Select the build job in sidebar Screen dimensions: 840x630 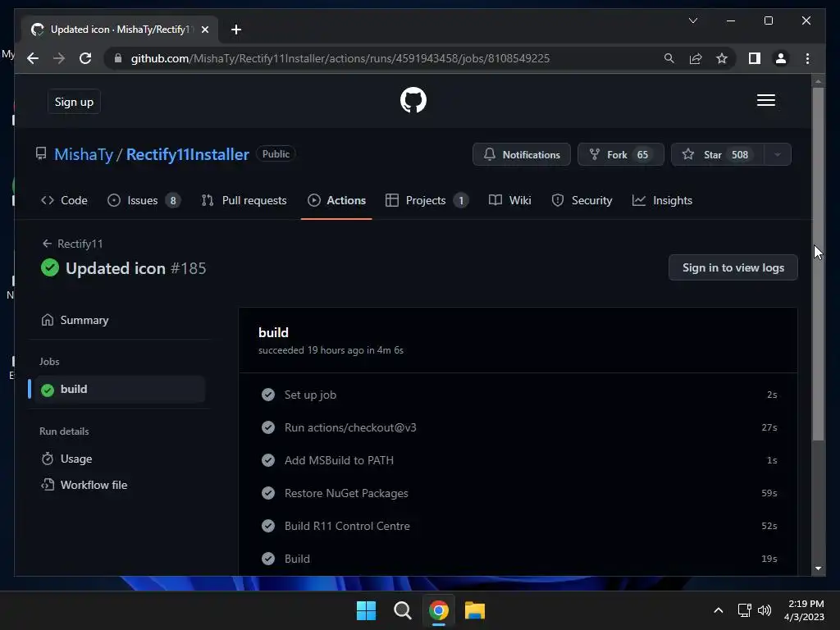coord(119,389)
